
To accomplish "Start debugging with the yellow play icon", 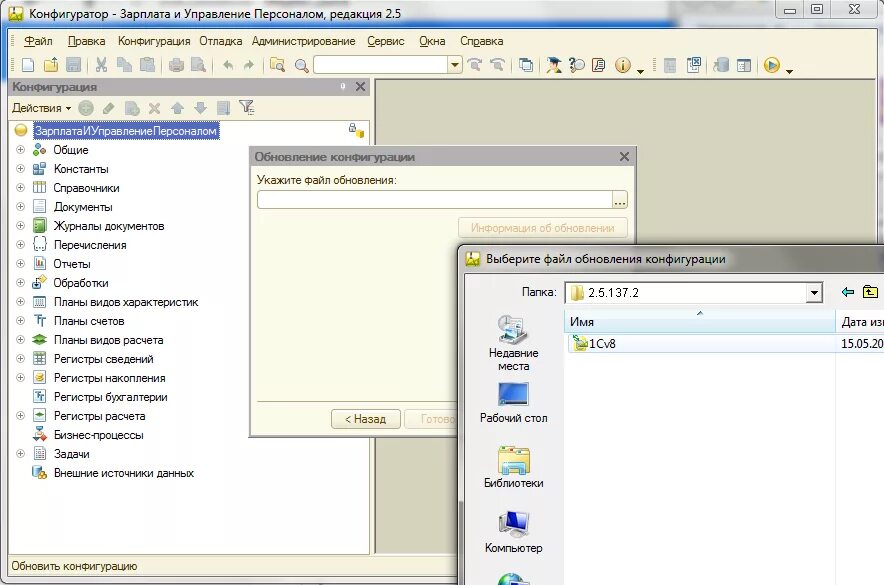I will click(x=772, y=65).
